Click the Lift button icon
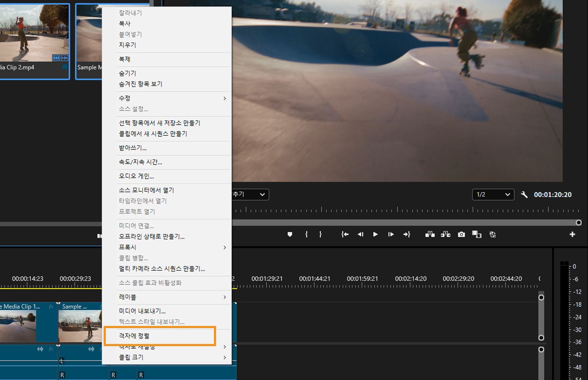588x380 pixels. tap(430, 234)
